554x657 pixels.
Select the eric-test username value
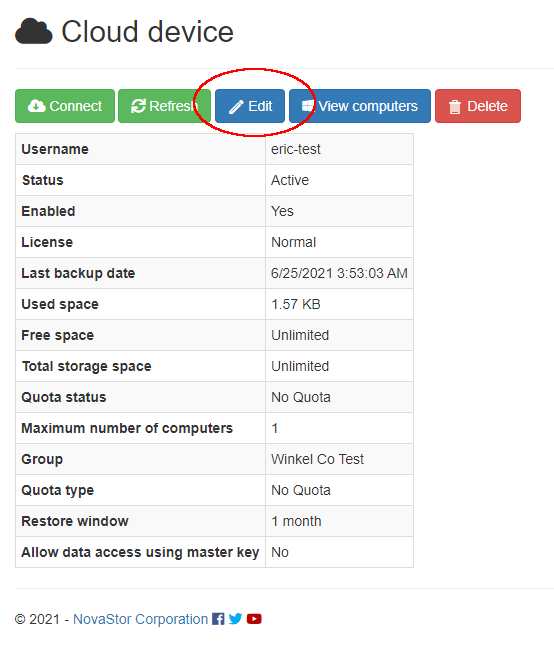295,149
